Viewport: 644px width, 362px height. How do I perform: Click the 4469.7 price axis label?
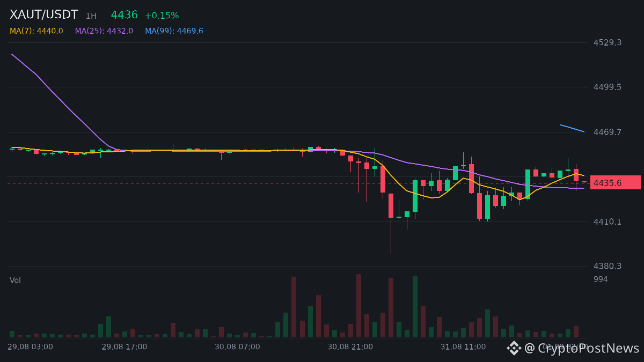pos(608,132)
